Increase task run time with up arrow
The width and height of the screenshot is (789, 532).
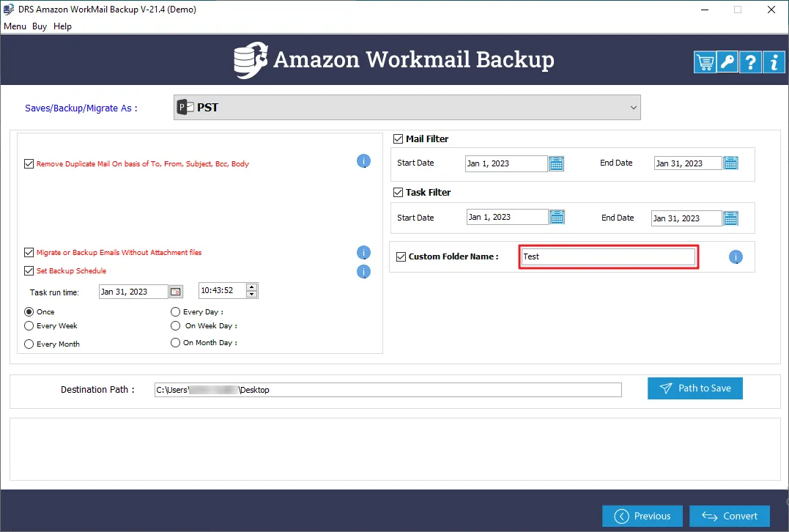[251, 287]
